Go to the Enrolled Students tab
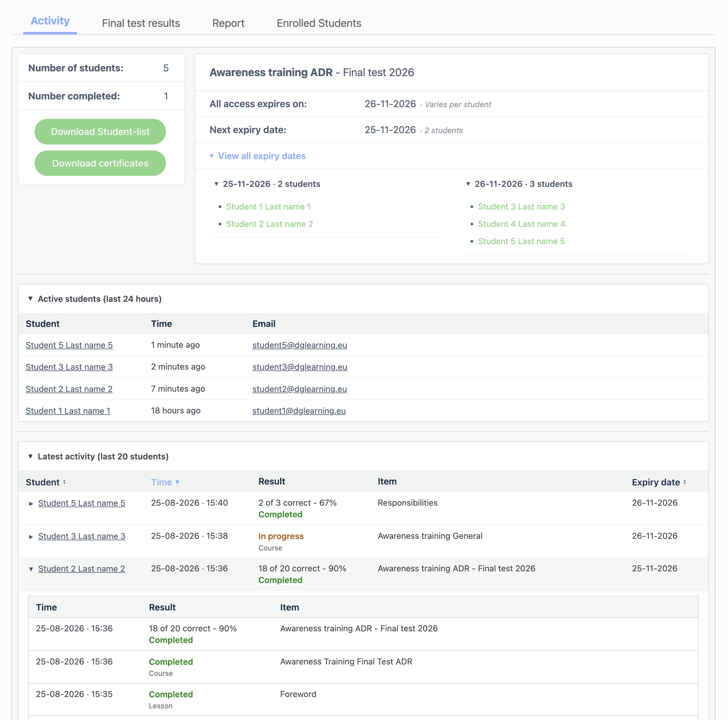Screen dimensions: 728x720 [x=319, y=23]
